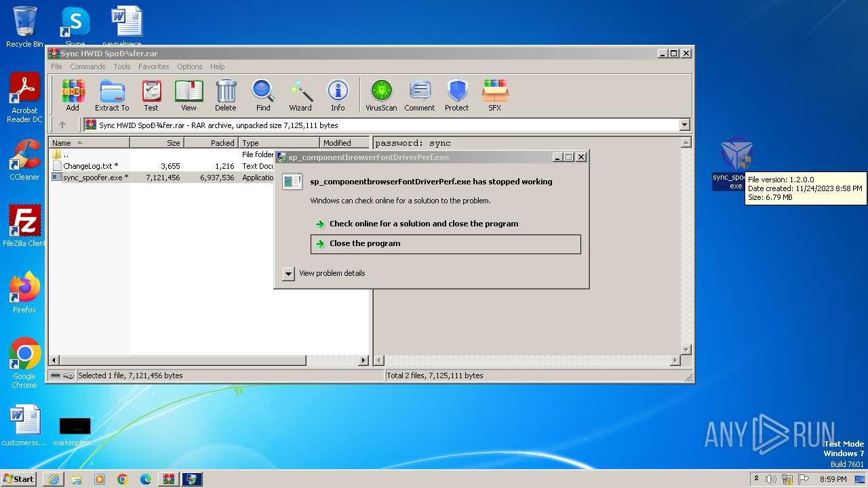Viewport: 868px width, 488px height.
Task: Click the network tray icon
Action: pos(787,479)
